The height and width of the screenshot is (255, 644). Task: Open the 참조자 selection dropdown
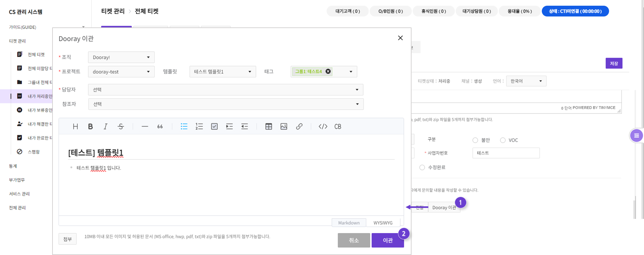point(226,104)
